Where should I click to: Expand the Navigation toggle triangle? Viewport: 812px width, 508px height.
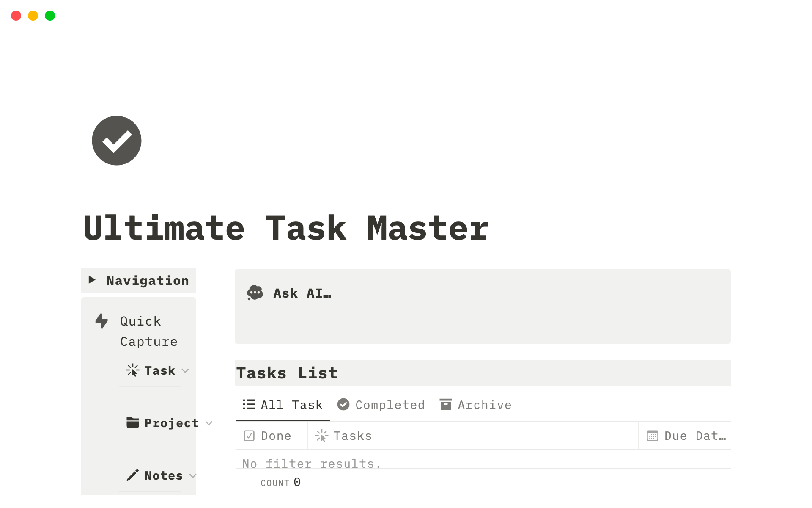point(92,280)
